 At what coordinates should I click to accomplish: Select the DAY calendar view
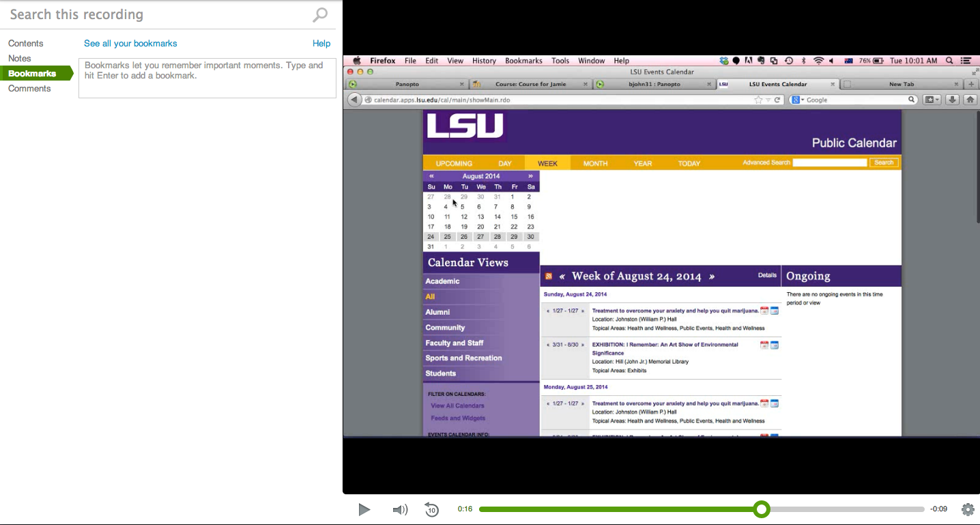(x=505, y=163)
